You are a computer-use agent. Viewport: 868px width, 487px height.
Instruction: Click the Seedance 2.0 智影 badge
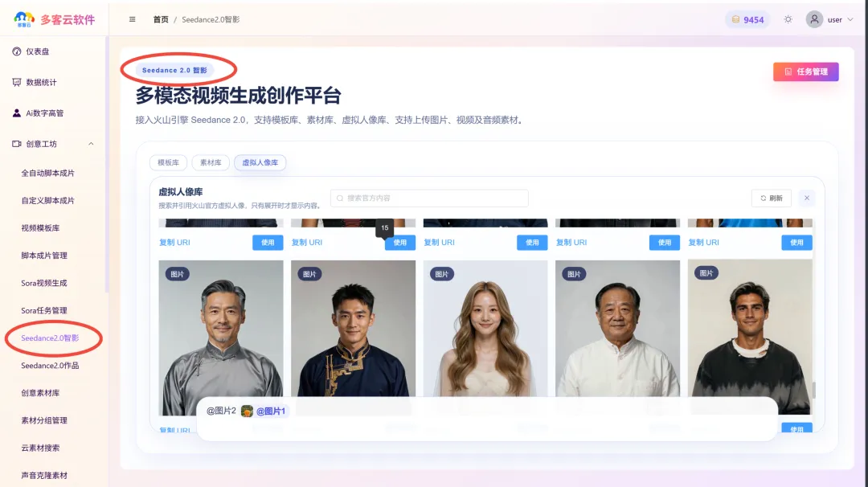(174, 70)
